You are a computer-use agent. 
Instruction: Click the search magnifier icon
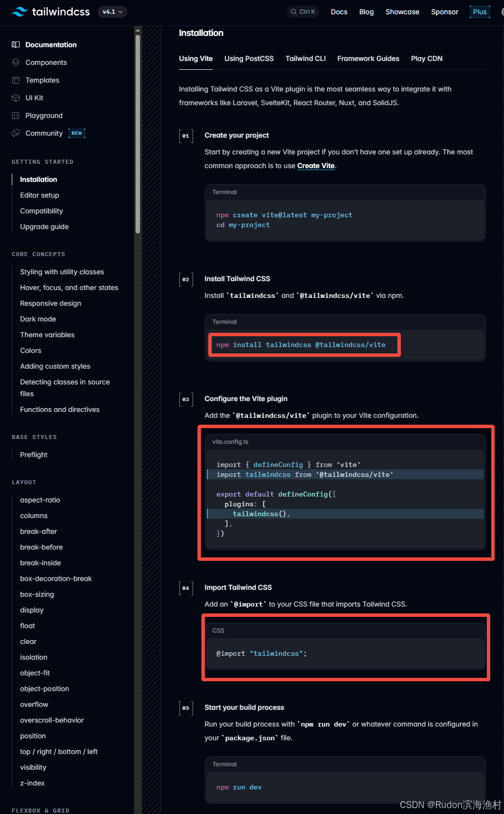[x=293, y=12]
